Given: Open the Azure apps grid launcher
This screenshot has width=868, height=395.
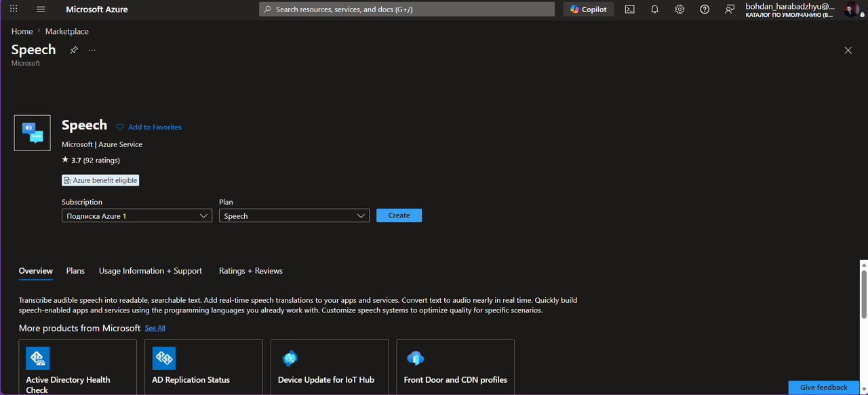Looking at the screenshot, I should [14, 9].
